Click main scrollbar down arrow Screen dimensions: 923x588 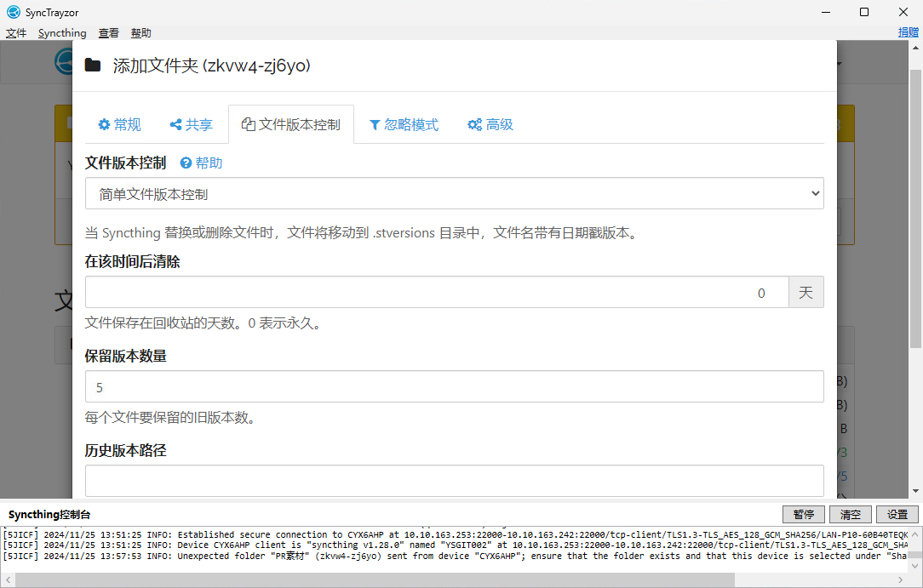[x=915, y=492]
